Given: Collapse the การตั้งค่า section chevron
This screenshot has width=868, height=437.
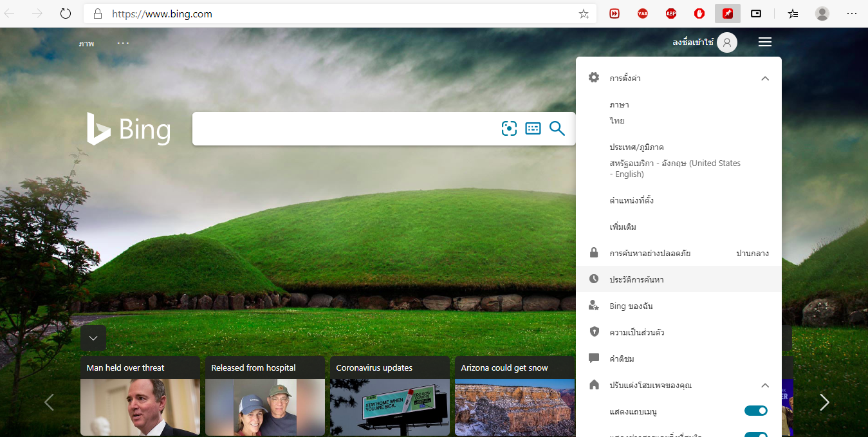Looking at the screenshot, I should pos(765,77).
